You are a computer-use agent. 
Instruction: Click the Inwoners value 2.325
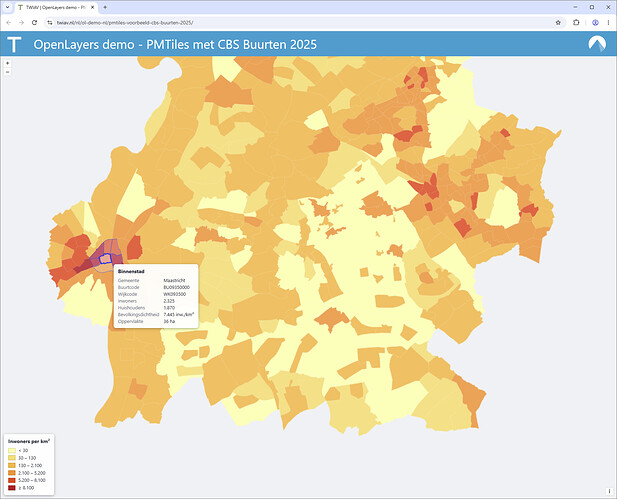click(169, 301)
